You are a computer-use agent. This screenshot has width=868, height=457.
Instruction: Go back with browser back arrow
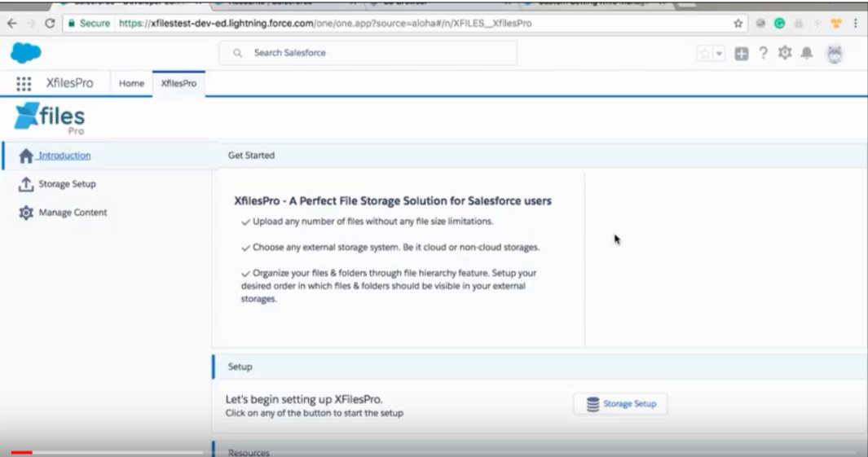point(11,24)
